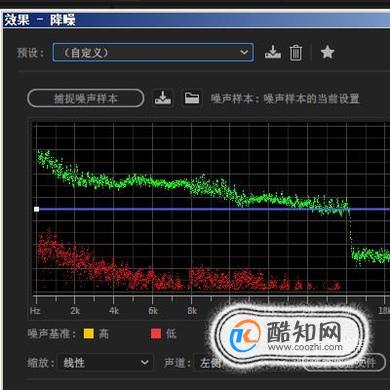The height and width of the screenshot is (390, 390).
Task: Select the white control point on blue line
Action: coord(37,209)
